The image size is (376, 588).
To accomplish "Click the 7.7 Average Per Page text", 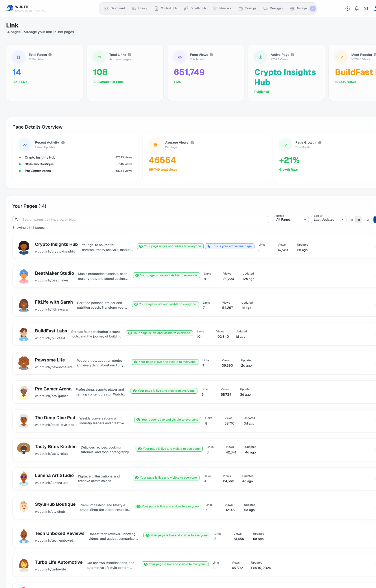I will [108, 82].
